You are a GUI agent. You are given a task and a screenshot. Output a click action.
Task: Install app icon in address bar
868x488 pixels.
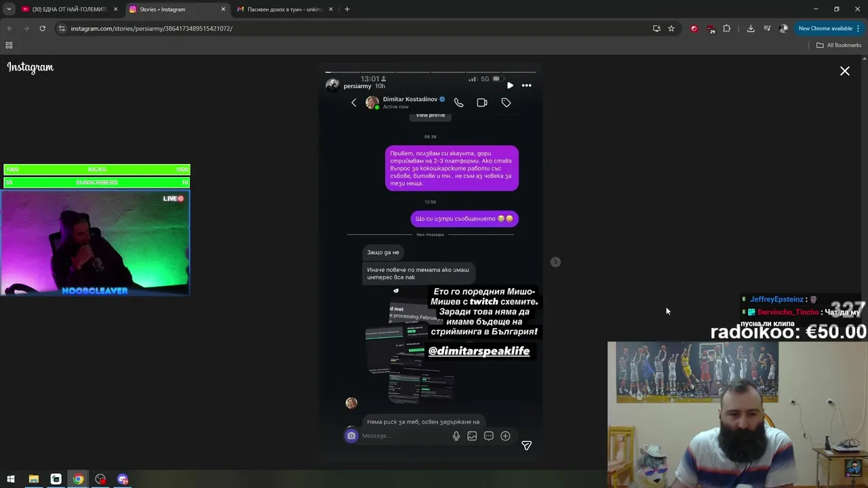coord(656,28)
